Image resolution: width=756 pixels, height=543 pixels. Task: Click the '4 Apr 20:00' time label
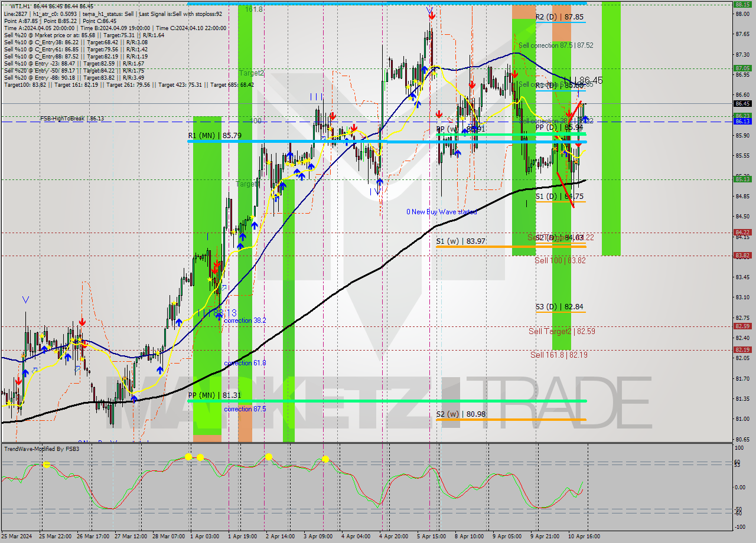393,536
